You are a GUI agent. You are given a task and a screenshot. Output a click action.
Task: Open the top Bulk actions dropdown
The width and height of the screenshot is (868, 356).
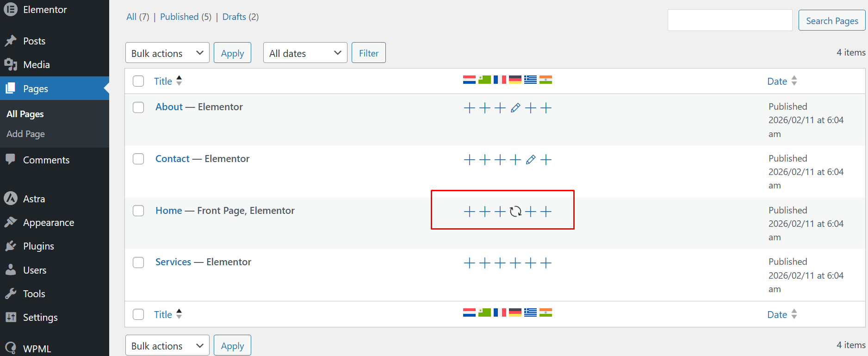point(167,53)
